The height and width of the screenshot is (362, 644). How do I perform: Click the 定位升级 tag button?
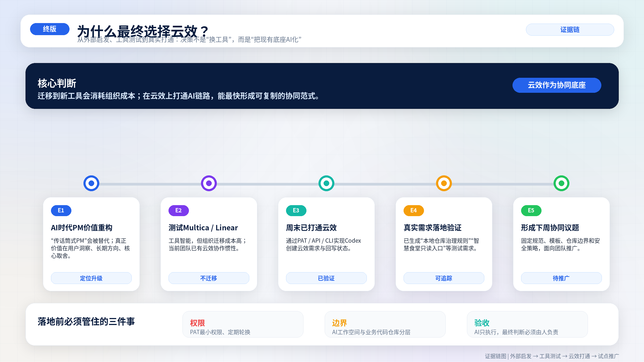91,278
